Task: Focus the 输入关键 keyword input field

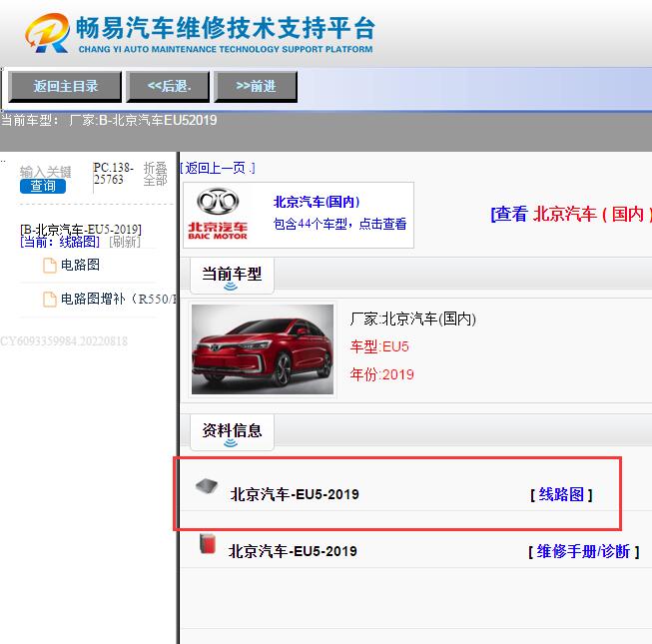Action: click(x=46, y=172)
